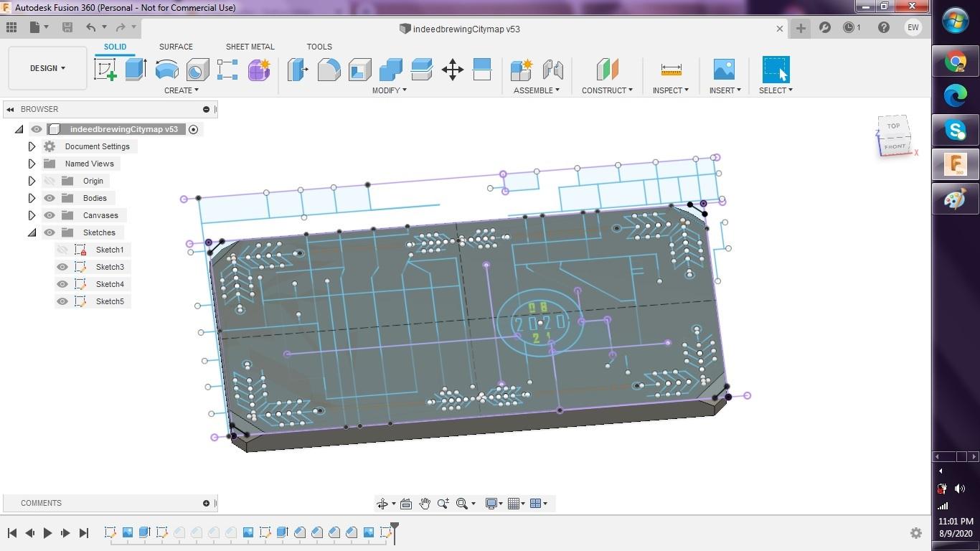Collapse the Sketches node
Image resolution: width=980 pixels, height=551 pixels.
(32, 232)
